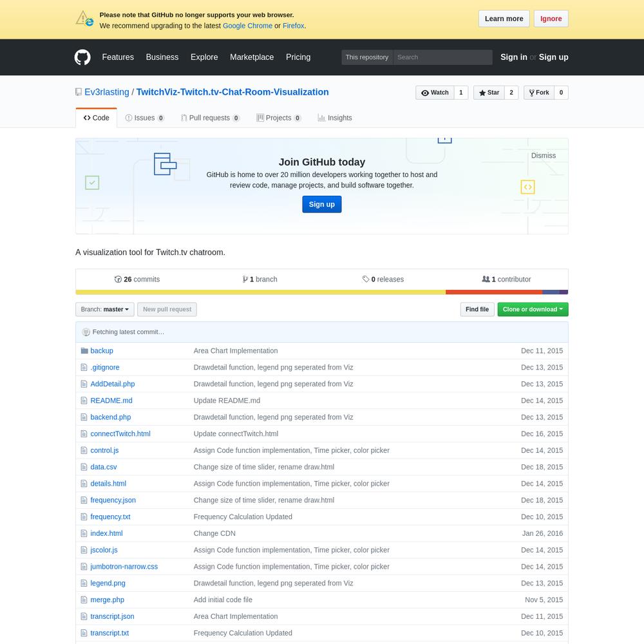
Task: Click the Find file button
Action: [x=477, y=309]
